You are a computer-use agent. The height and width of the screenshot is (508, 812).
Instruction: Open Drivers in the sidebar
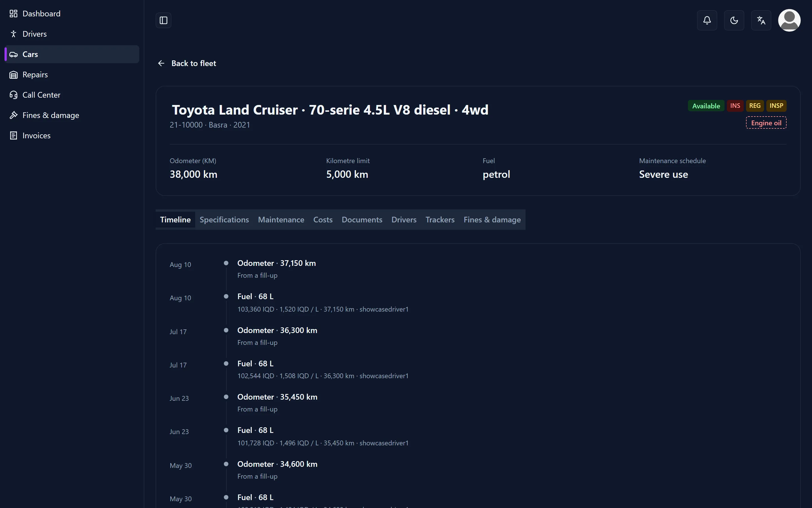coord(72,34)
